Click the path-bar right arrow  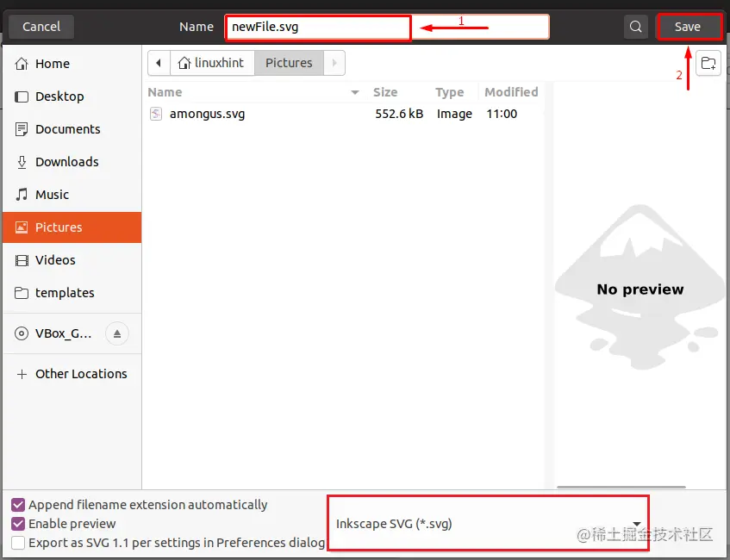pyautogui.click(x=334, y=63)
